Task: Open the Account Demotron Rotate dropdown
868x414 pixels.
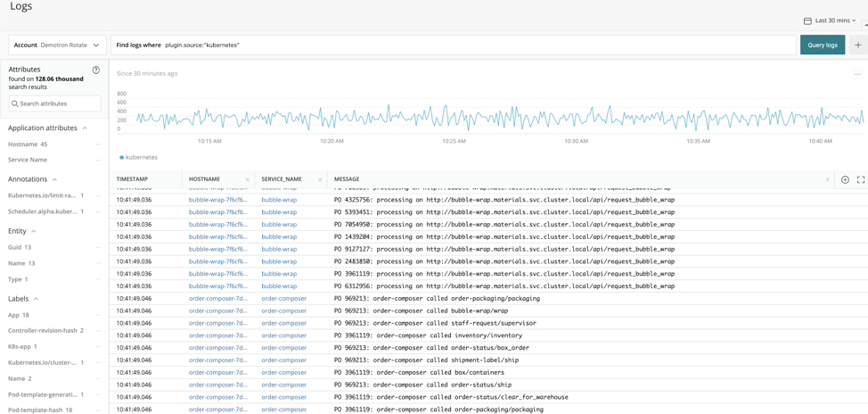Action: coord(57,45)
